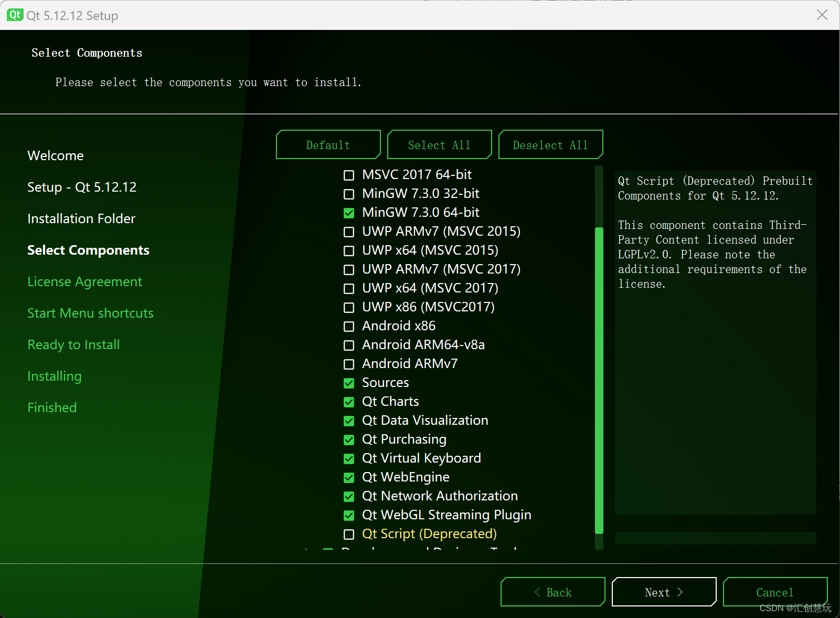This screenshot has height=618, width=840.
Task: Select the UWP x86 (MSVC2017) checkbox
Action: (x=349, y=307)
